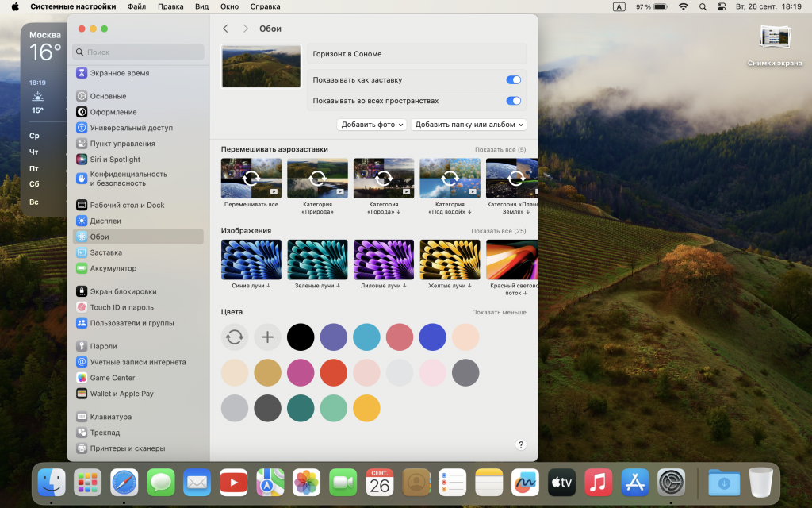The height and width of the screenshot is (508, 812).
Task: Add custom color with plus button
Action: tap(267, 337)
